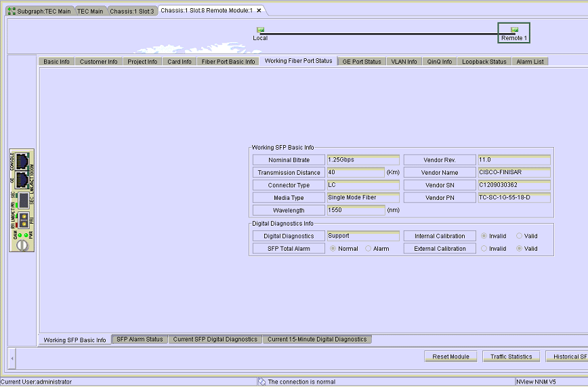The image size is (588, 387).
Task: Click the Nominal Bitrate label
Action: pyautogui.click(x=289, y=160)
